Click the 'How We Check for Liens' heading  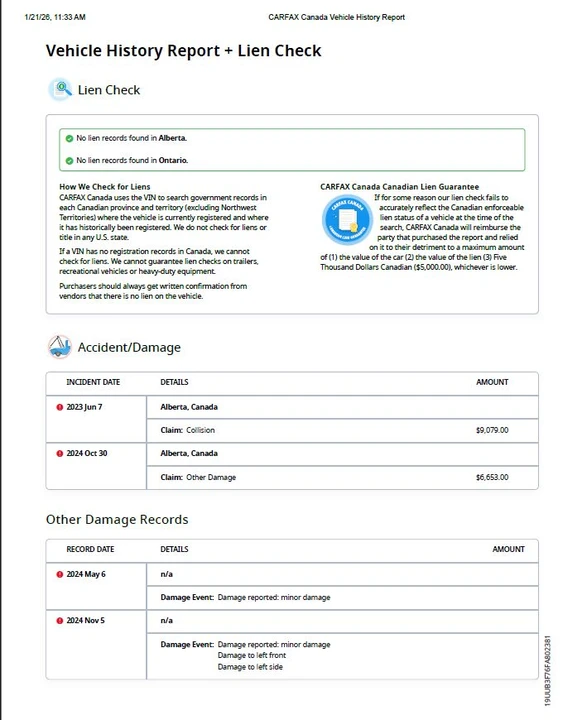tap(105, 186)
